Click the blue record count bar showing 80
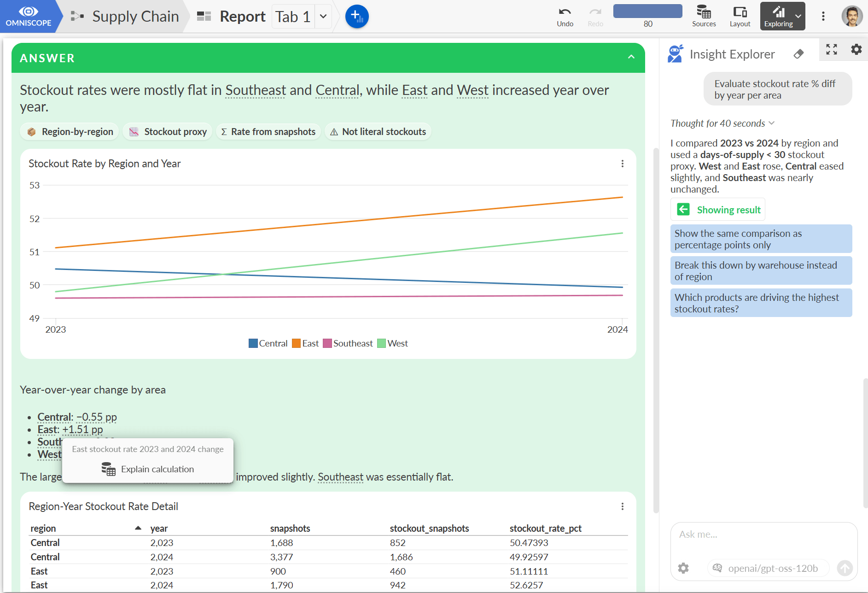Screen dimensions: 868x593 click(648, 12)
